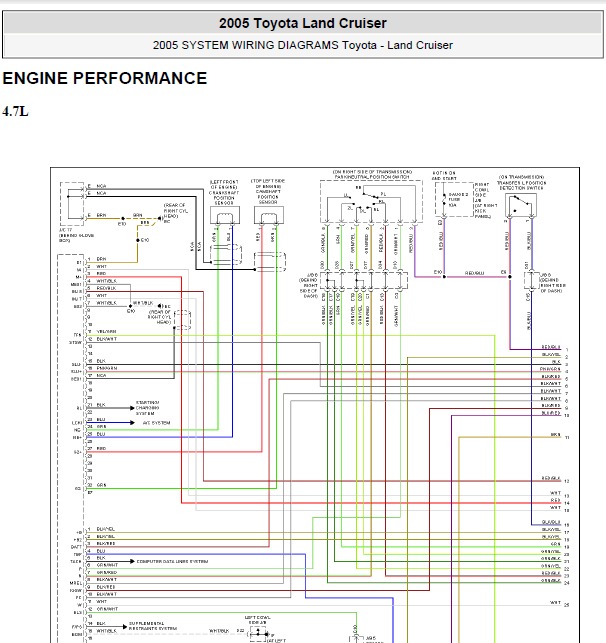Click the '4.7L' engine size label

coord(15,112)
